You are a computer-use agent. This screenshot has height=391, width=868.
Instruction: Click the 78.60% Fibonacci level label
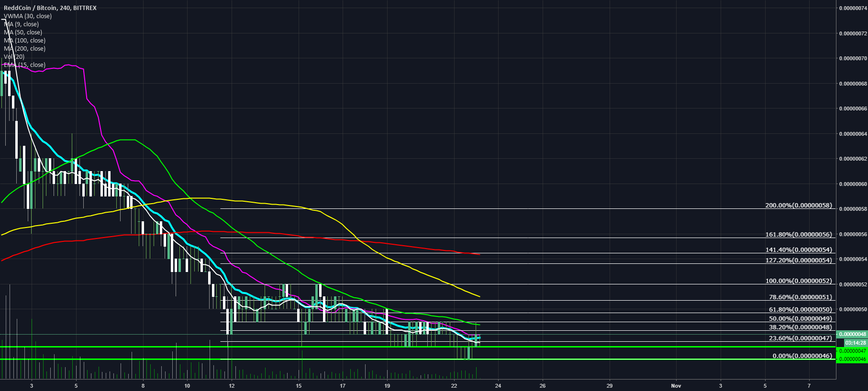pyautogui.click(x=801, y=297)
